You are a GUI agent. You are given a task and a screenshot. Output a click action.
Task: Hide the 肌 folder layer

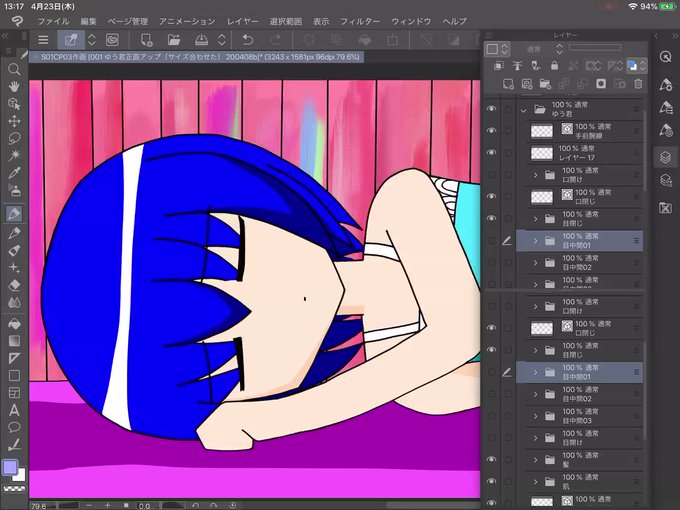(491, 481)
